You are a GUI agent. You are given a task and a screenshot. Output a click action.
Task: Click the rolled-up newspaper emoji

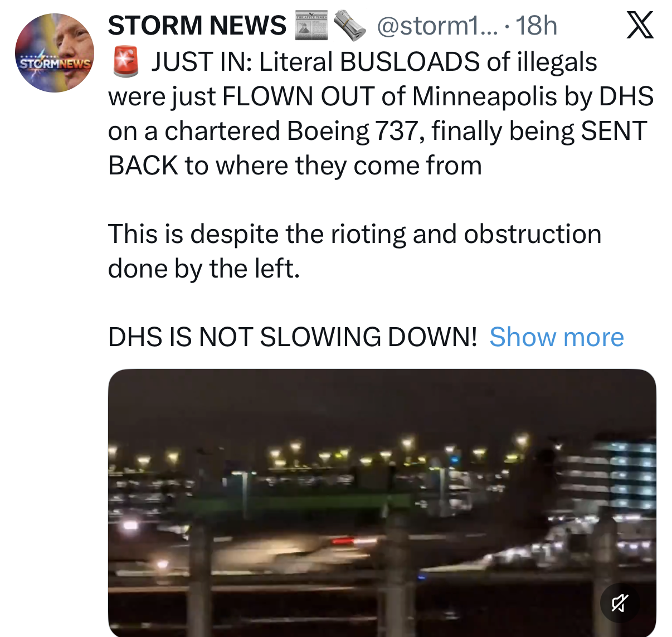(349, 26)
